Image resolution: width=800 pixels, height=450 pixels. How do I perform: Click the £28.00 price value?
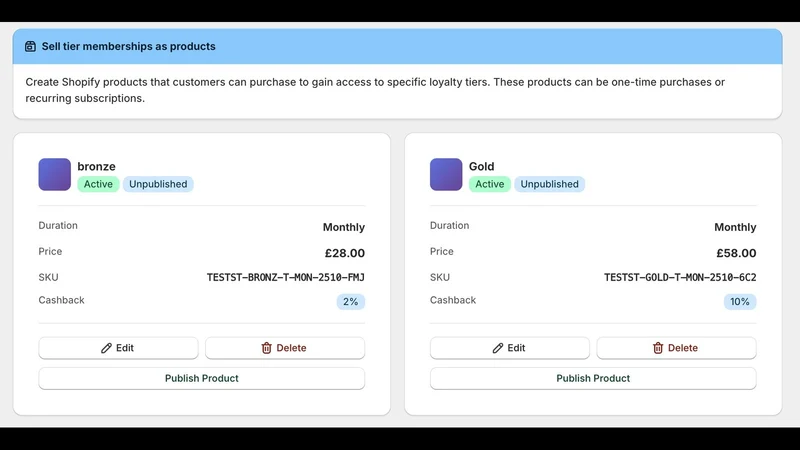[345, 253]
